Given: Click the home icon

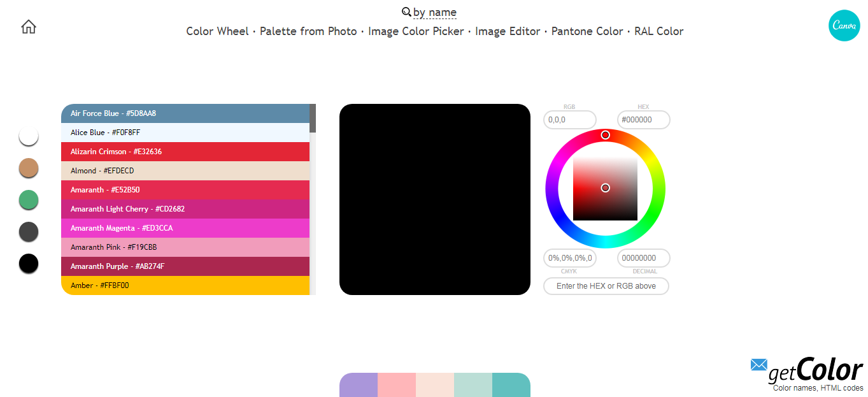Looking at the screenshot, I should pyautogui.click(x=28, y=26).
